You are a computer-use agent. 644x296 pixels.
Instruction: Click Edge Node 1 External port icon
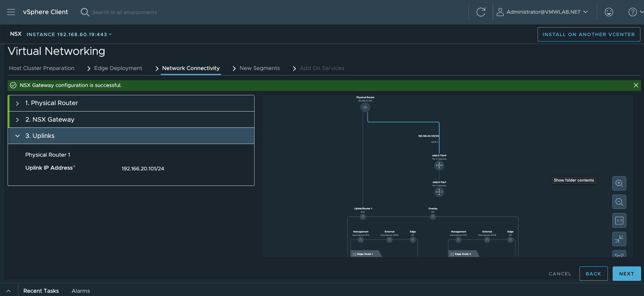coord(389,240)
